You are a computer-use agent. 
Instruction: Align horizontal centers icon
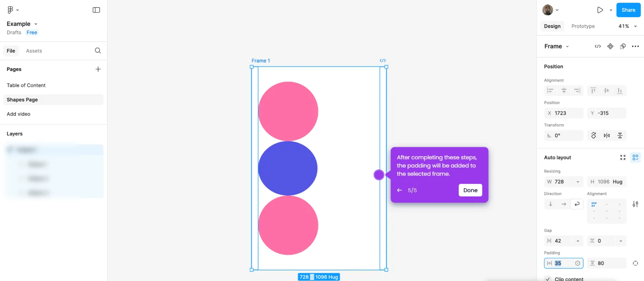pyautogui.click(x=564, y=90)
